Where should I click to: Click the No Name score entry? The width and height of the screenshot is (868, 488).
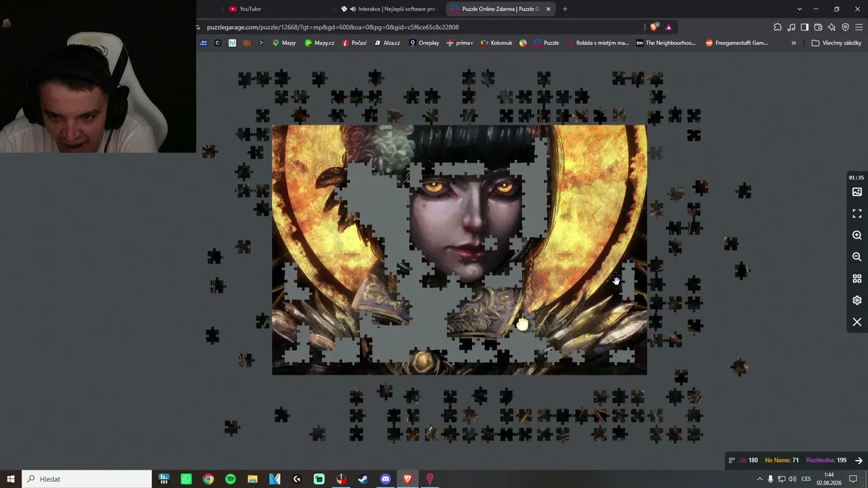pos(782,460)
